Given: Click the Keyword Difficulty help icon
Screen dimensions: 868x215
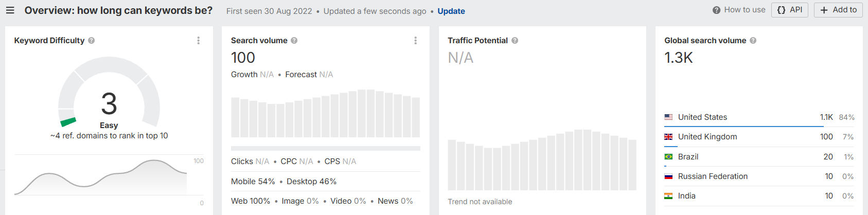Looking at the screenshot, I should click(x=92, y=41).
